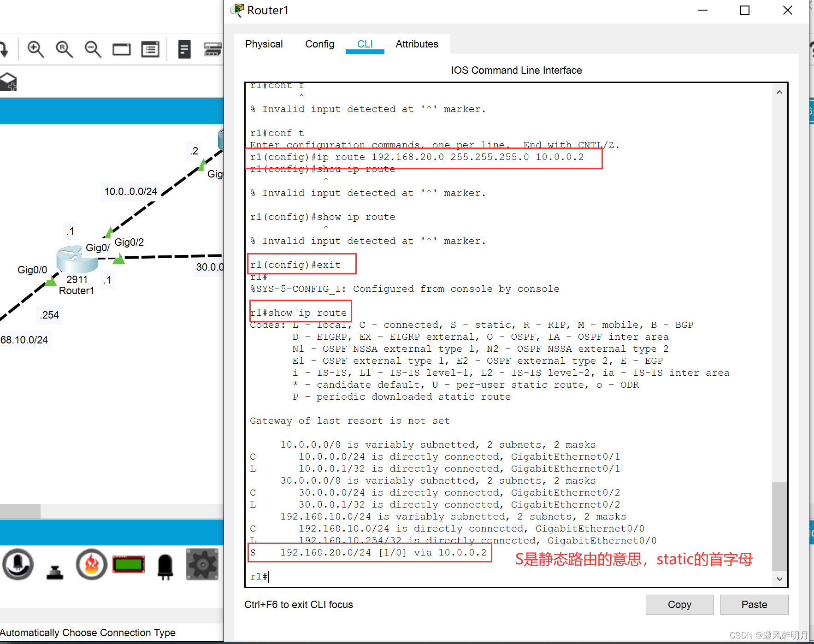Select the push button component icon
The image size is (814, 644).
[55, 572]
